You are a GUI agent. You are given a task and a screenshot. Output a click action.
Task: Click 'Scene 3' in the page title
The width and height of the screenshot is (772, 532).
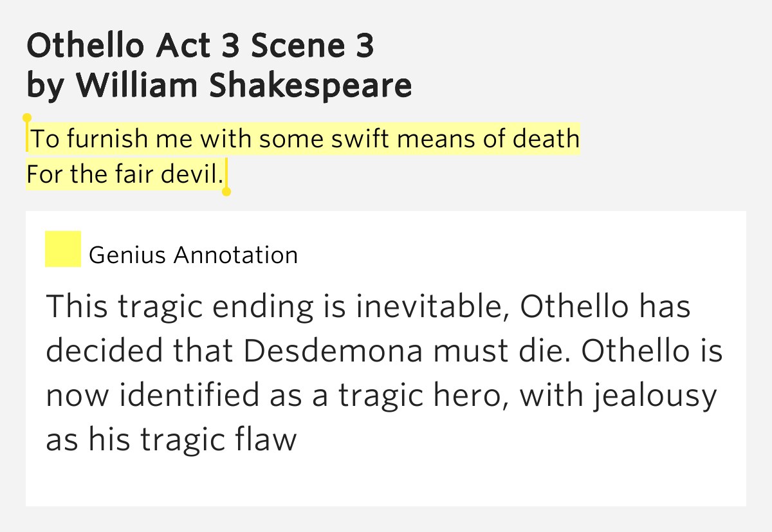[x=313, y=46]
